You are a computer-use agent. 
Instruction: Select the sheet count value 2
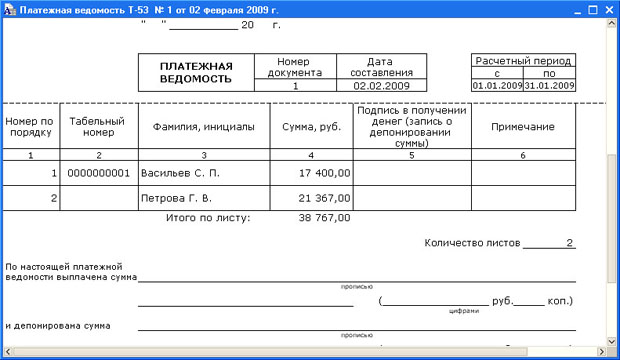tap(569, 243)
